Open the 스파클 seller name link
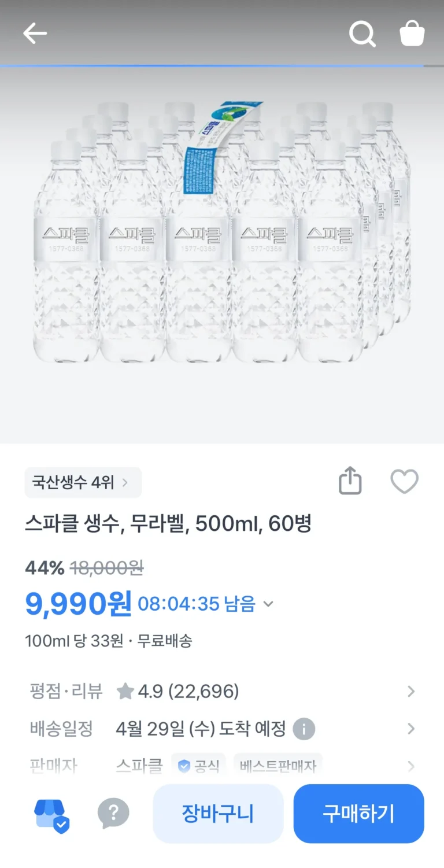The image size is (444, 868). (139, 767)
